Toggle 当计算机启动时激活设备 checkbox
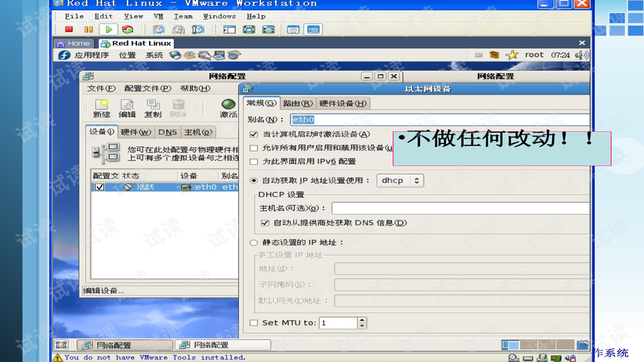Image resolution: width=644 pixels, height=362 pixels. (254, 134)
